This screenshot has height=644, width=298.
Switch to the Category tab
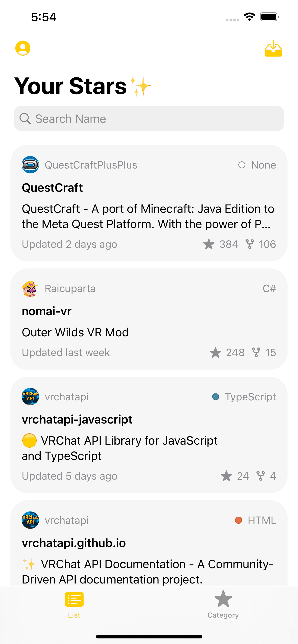tap(223, 605)
